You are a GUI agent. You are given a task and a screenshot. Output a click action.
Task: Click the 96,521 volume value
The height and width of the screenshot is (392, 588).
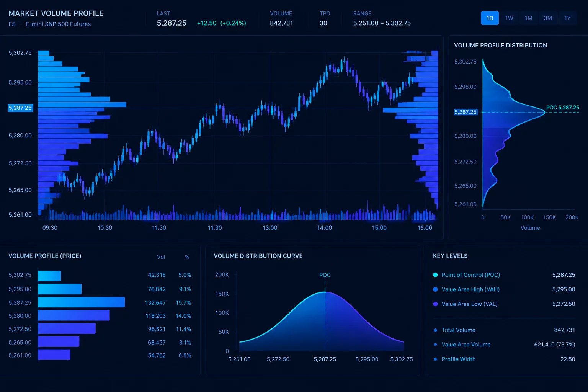click(157, 329)
